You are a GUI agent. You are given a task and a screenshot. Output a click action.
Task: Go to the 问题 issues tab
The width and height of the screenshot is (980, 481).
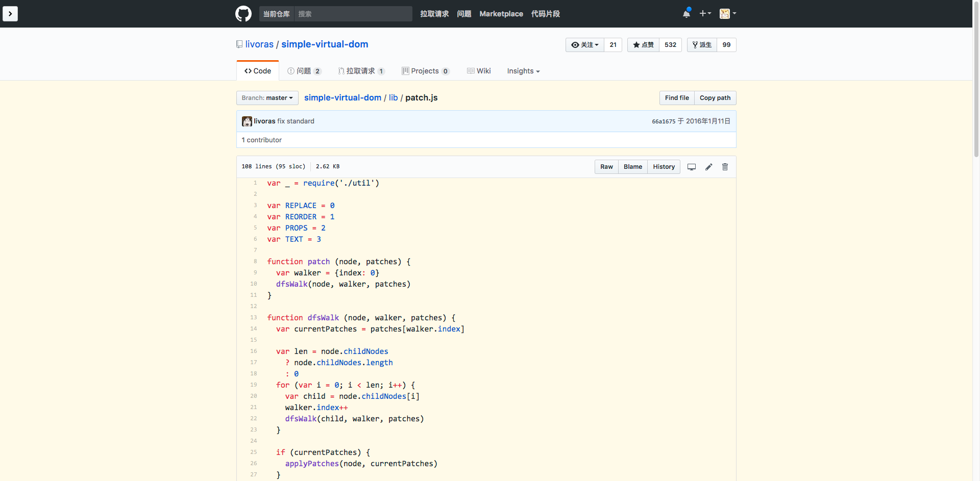point(304,71)
